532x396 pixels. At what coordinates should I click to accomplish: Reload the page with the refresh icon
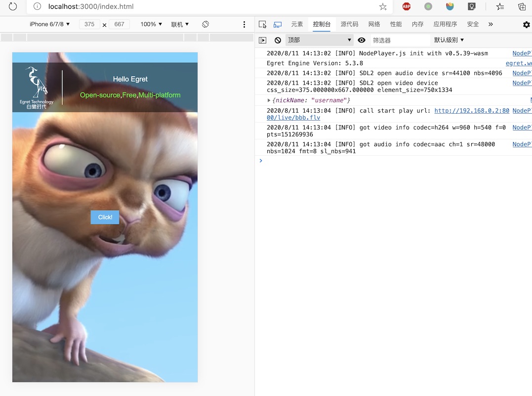click(12, 6)
